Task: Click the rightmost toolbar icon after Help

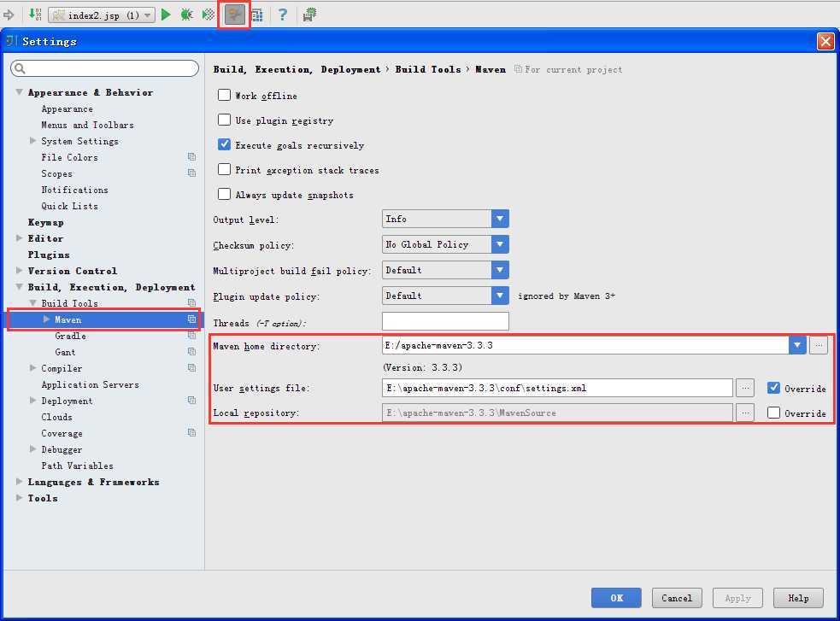Action: [309, 15]
